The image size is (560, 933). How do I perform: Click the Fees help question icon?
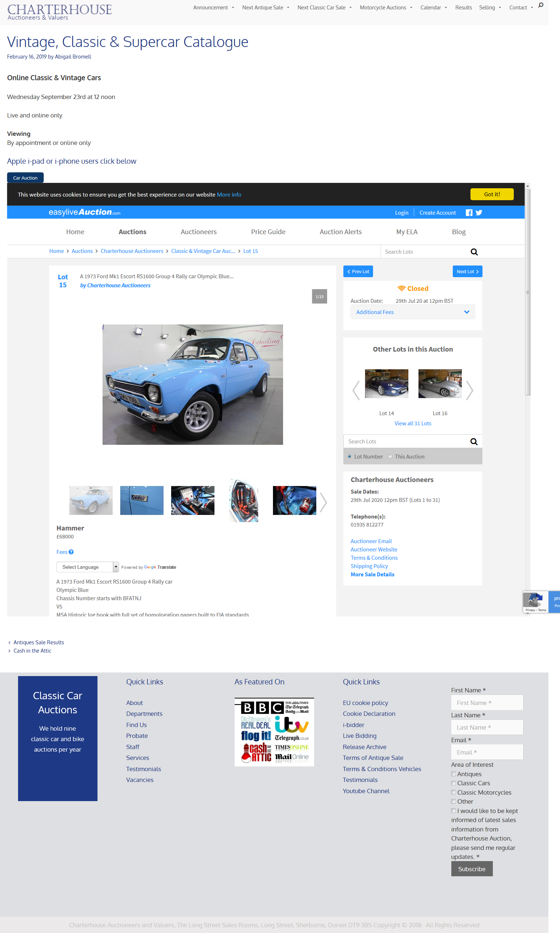coord(71,552)
